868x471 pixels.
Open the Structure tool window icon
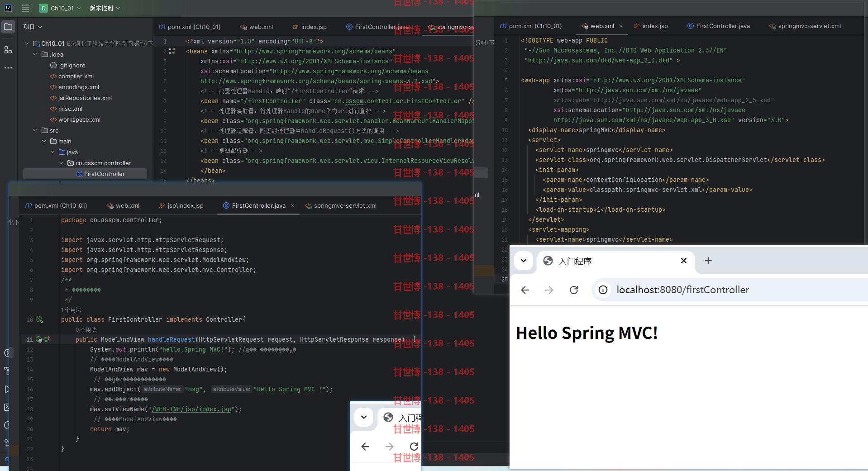[x=8, y=50]
